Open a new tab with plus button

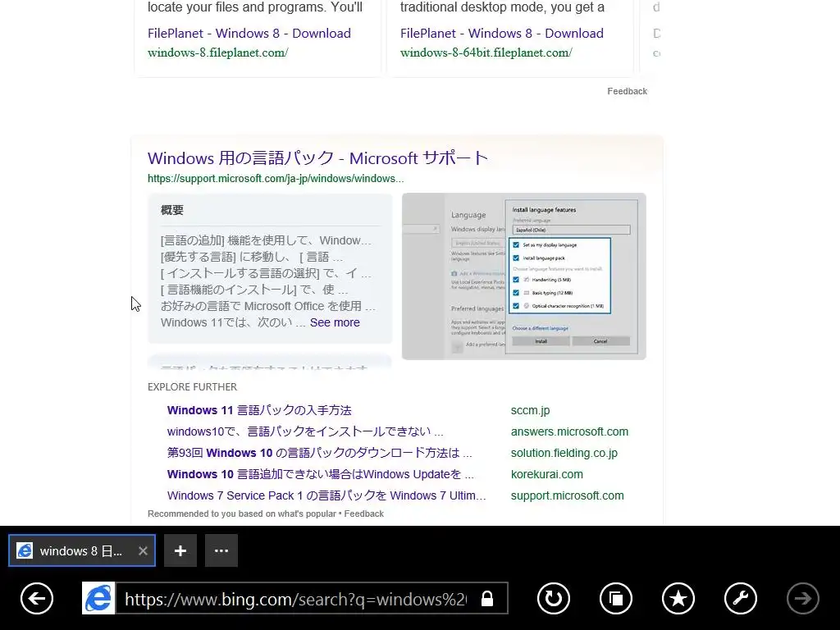click(x=180, y=550)
